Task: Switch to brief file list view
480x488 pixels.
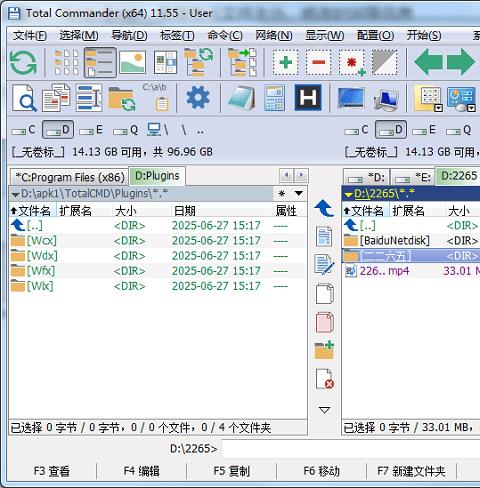Action: (66, 62)
